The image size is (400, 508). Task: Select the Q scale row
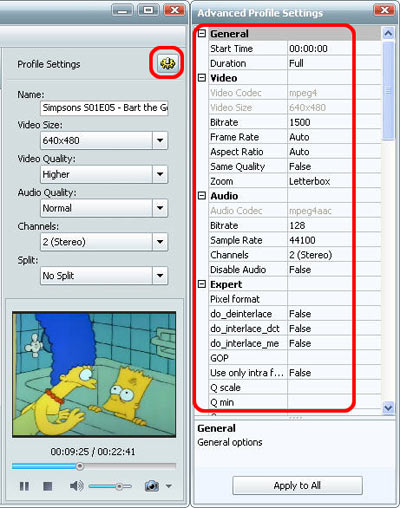295,387
